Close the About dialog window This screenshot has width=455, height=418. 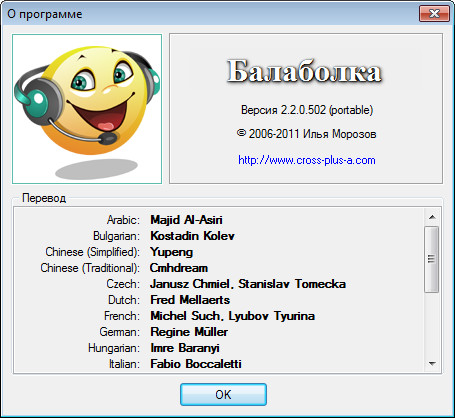click(x=434, y=14)
